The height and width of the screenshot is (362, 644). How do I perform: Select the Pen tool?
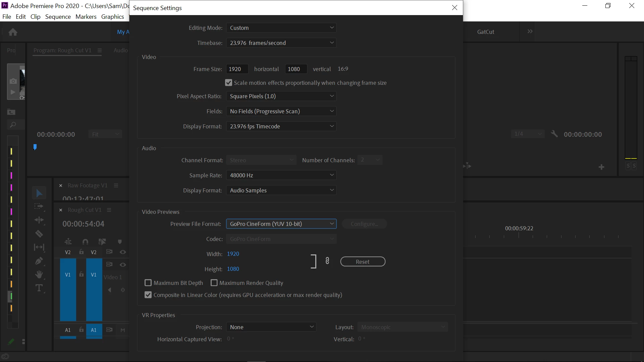(39, 261)
